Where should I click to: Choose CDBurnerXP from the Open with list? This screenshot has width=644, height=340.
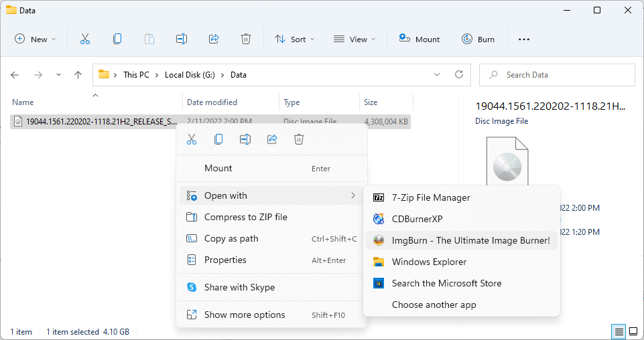[x=417, y=219]
